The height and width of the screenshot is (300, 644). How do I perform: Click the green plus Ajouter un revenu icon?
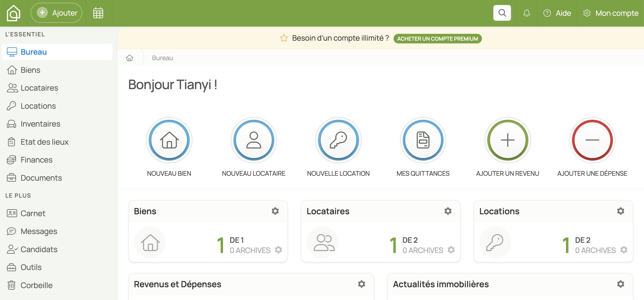(x=508, y=140)
